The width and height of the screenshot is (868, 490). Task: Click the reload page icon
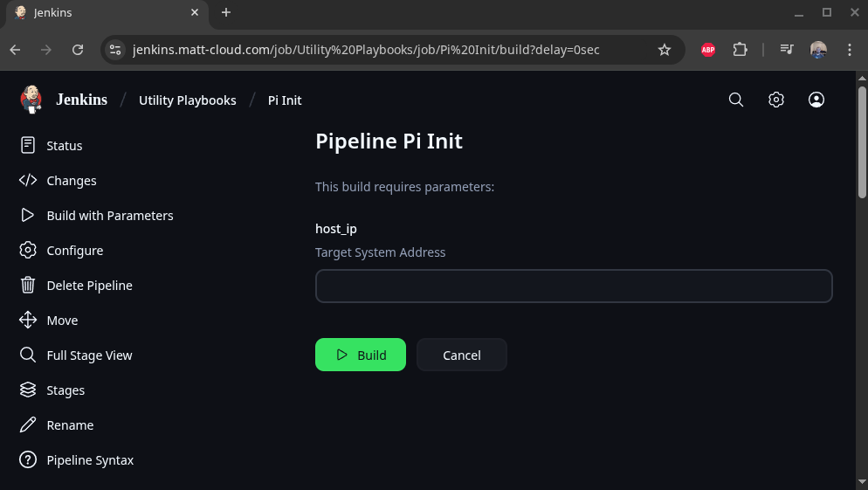coord(78,50)
